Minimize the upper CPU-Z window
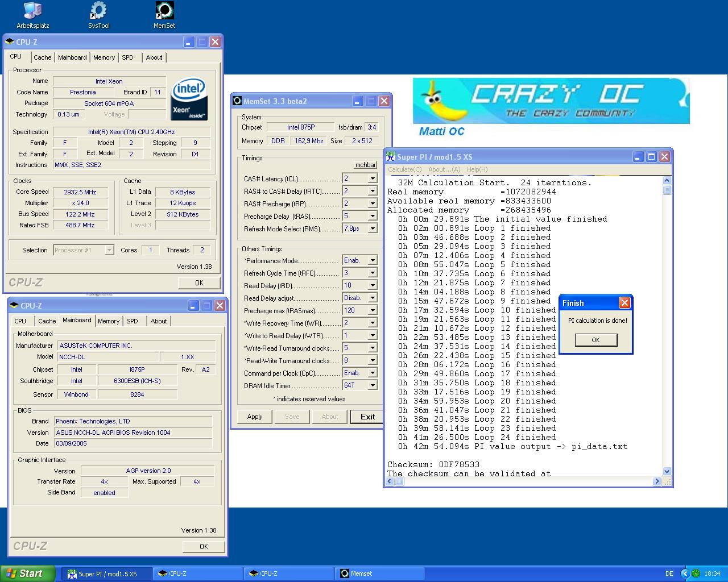This screenshot has height=582, width=728. click(x=189, y=42)
